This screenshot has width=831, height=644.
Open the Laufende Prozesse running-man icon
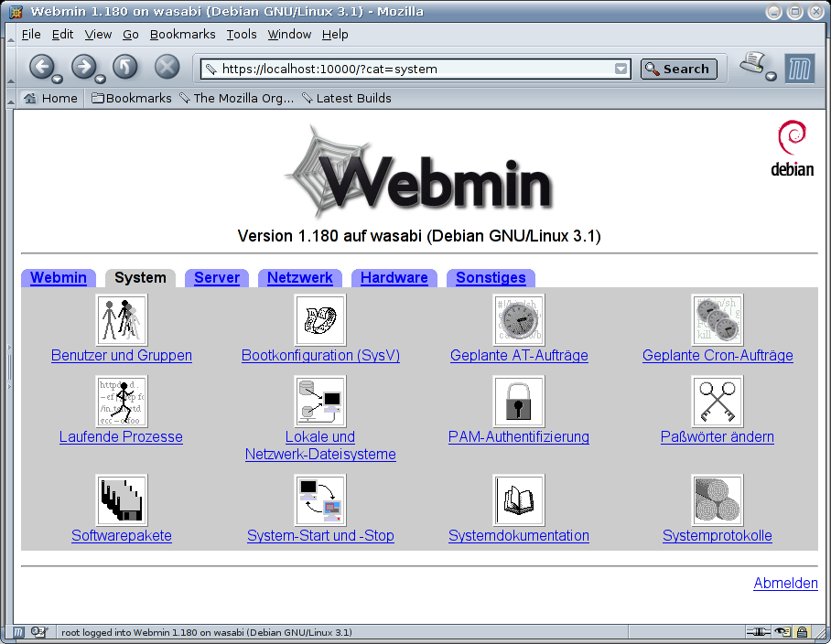[122, 402]
